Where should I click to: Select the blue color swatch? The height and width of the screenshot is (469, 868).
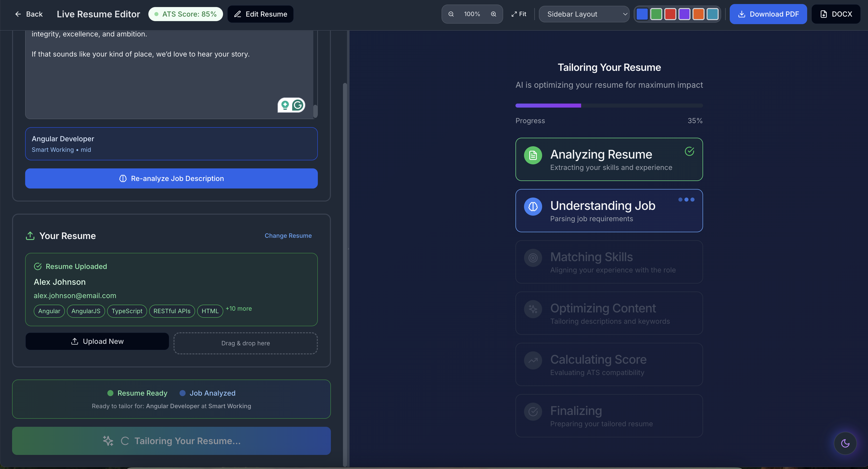tap(642, 14)
